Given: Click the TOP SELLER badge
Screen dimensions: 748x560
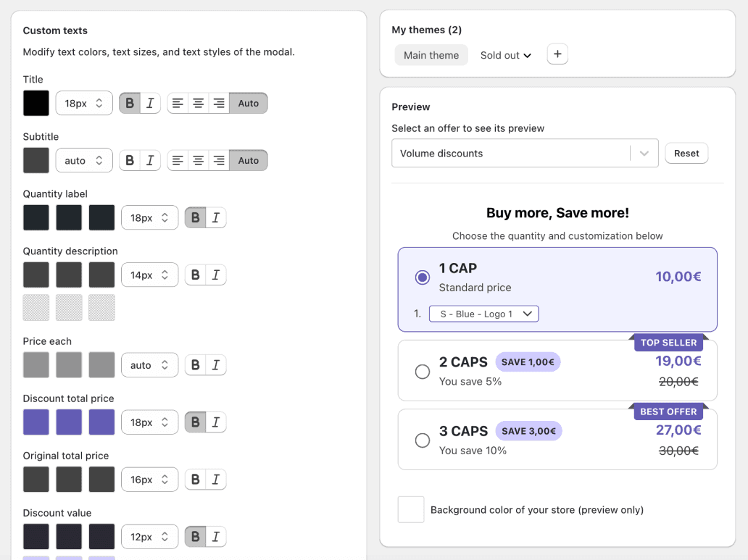Looking at the screenshot, I should (668, 343).
